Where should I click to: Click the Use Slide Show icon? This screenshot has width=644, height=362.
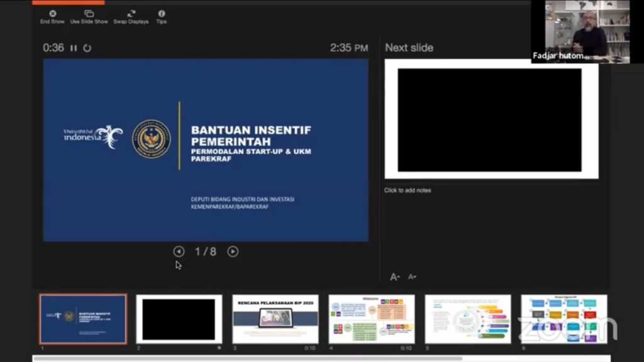tap(89, 14)
